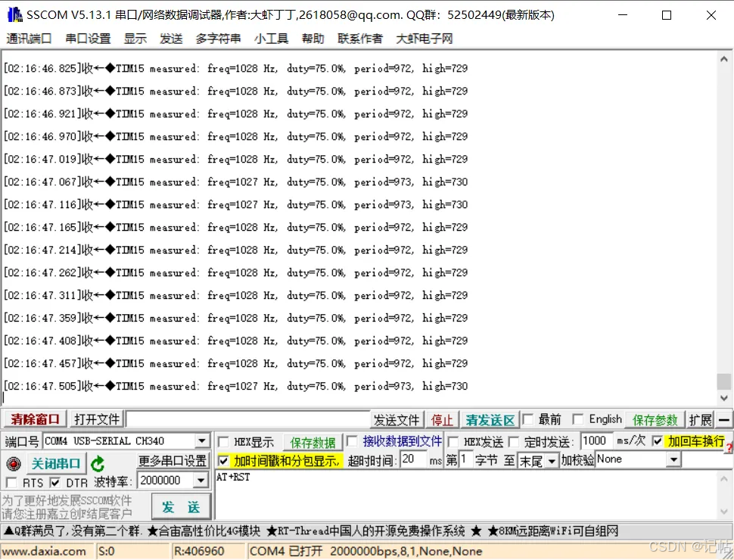Screen dimensions: 734x560
Task: Expand the 加校验 None checksum dropdown
Action: (x=673, y=460)
